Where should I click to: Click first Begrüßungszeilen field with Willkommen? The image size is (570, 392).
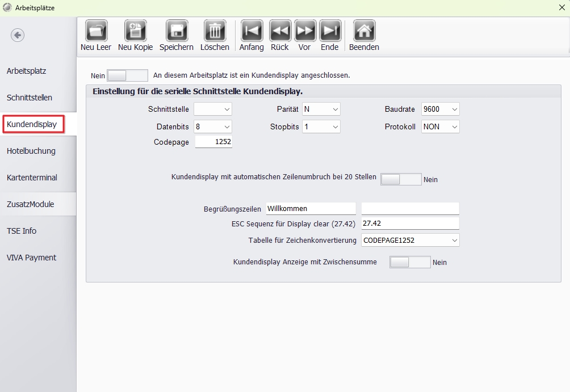pyautogui.click(x=311, y=209)
